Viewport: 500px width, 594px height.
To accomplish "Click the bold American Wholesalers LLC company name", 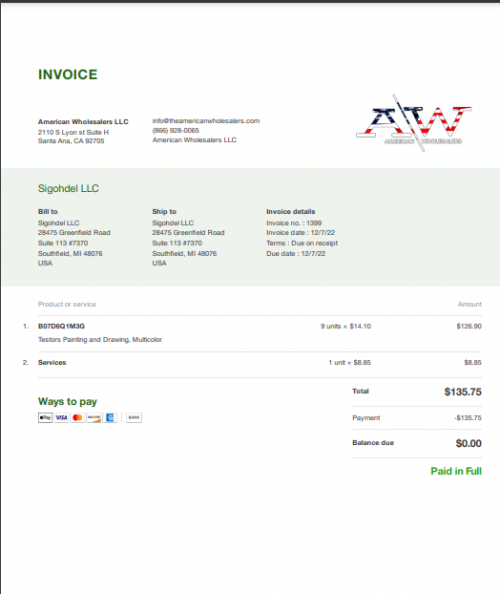I will [x=83, y=122].
